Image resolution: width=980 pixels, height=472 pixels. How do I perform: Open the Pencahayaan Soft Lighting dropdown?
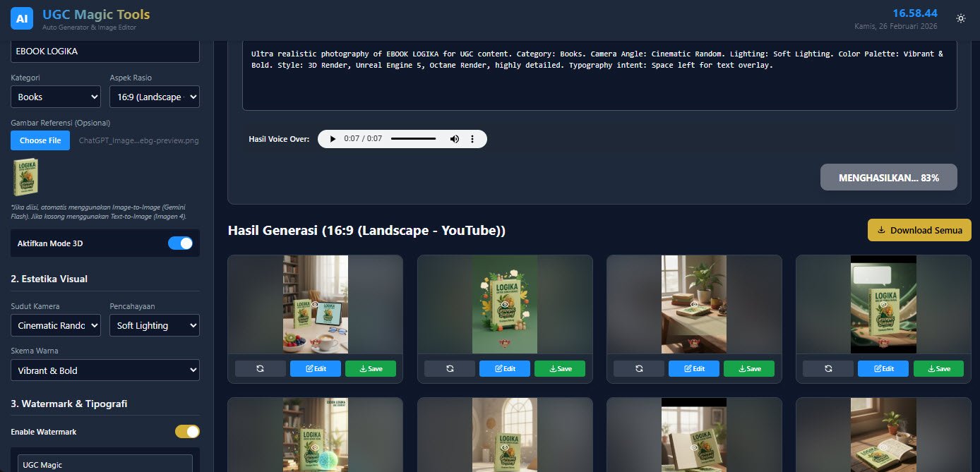155,325
